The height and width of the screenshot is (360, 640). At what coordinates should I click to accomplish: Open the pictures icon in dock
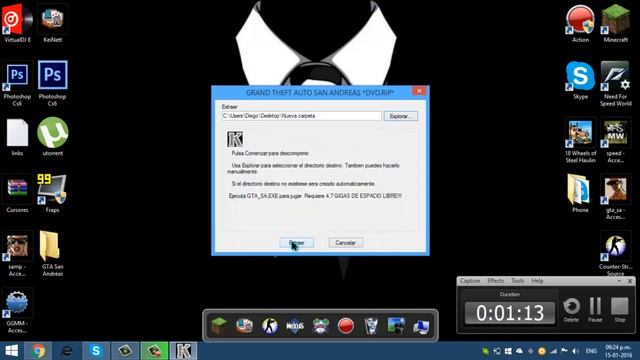(396, 326)
